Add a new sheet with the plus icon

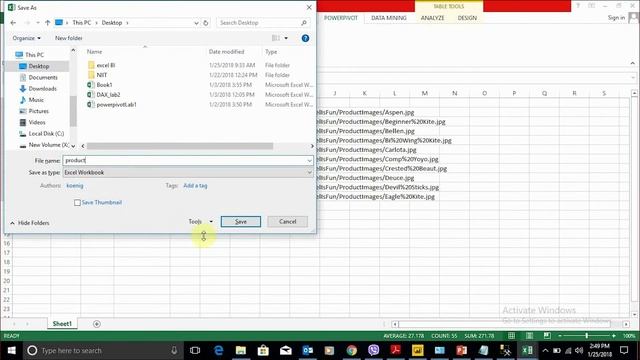pos(97,324)
